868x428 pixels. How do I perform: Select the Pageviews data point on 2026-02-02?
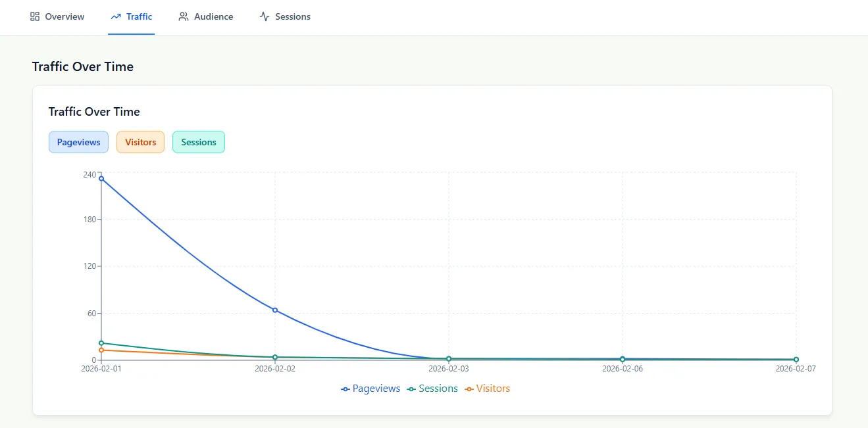(x=275, y=309)
